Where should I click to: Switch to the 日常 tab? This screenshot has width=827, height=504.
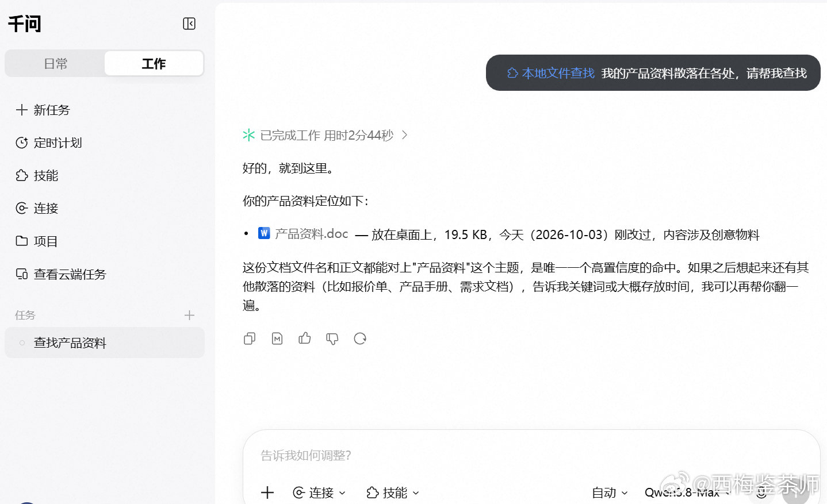pos(55,64)
